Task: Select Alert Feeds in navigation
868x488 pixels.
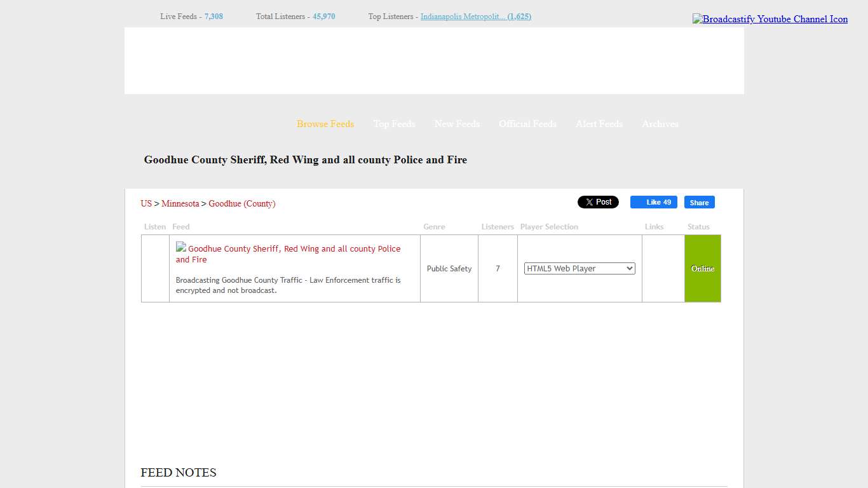Action: [599, 124]
